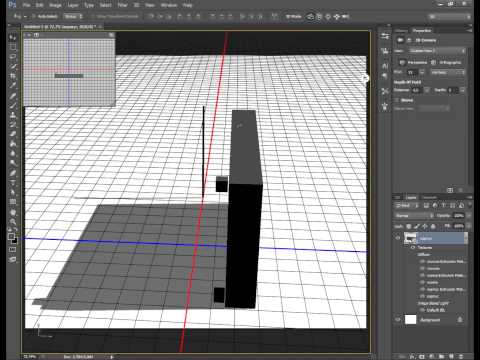Image resolution: width=480 pixels, height=360 pixels.
Task: Click the FOV value input field
Action: (411, 72)
